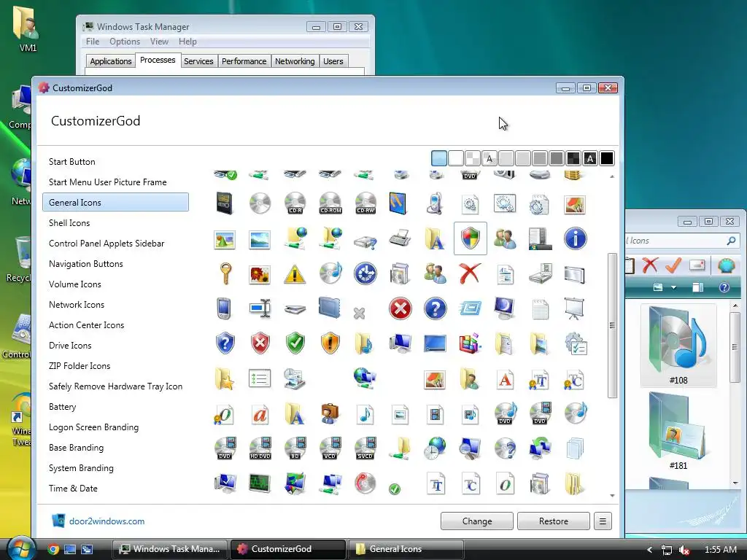Viewport: 747px width, 560px height.
Task: Choose the green check shield icon
Action: coord(295,343)
